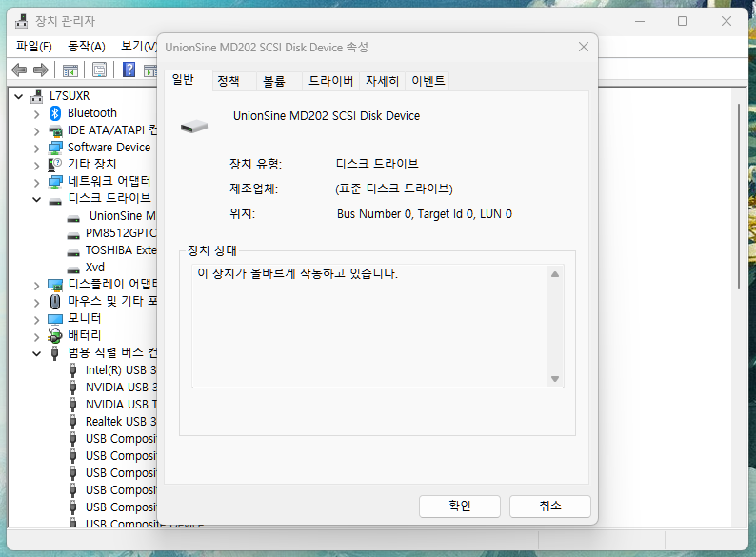Click device status scroll up arrow
Image resolution: width=756 pixels, height=557 pixels.
555,274
